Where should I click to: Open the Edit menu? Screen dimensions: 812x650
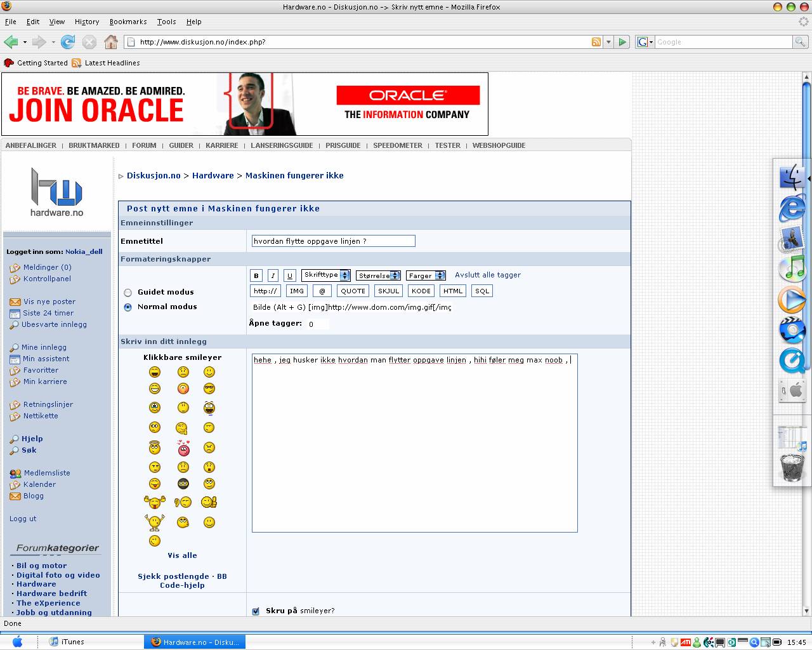[x=33, y=22]
